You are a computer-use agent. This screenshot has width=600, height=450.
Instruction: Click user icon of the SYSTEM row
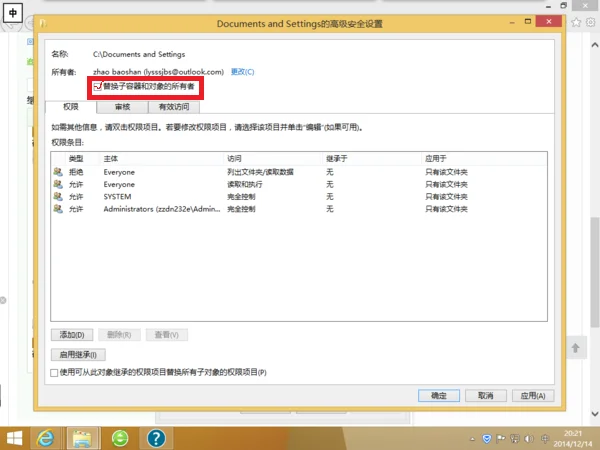click(58, 196)
